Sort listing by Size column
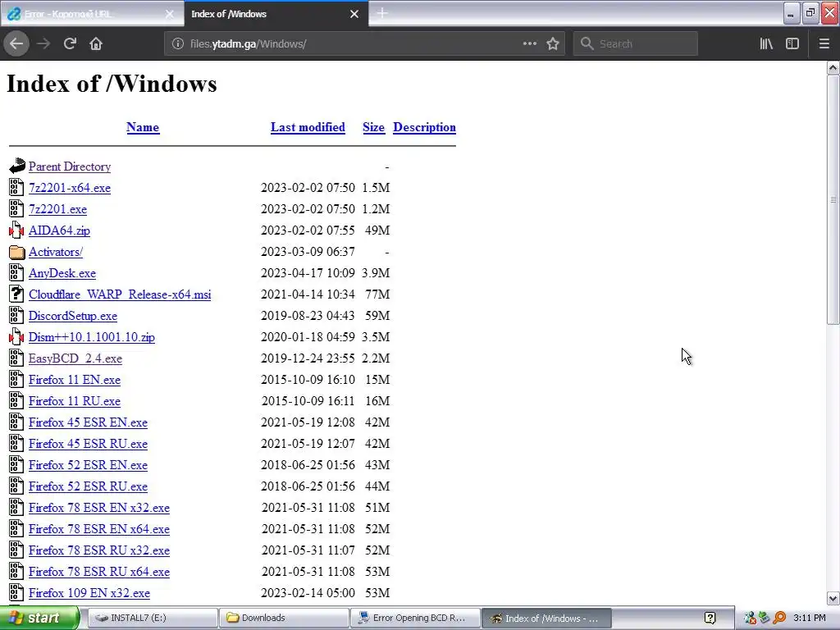The image size is (840, 630). click(373, 127)
